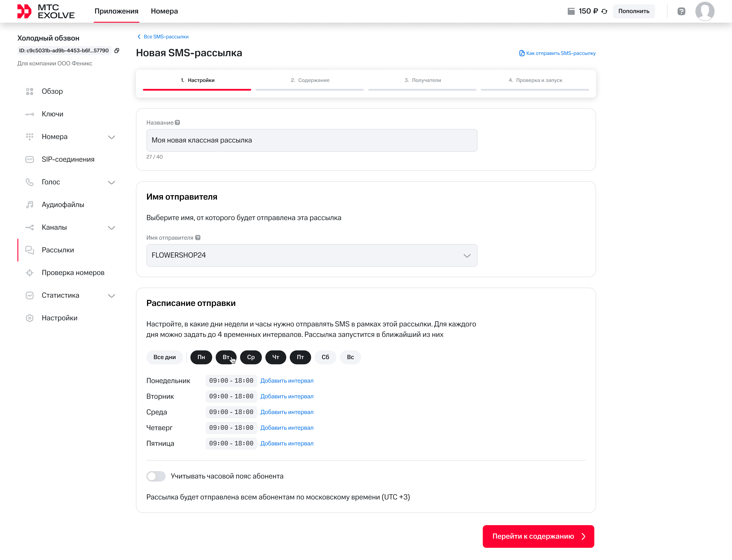Click the Проверка номеров target icon
Viewport: 732px width, 560px height.
(x=30, y=273)
